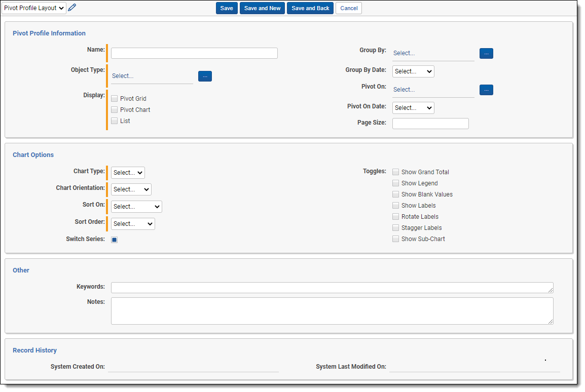Enable the Pivot Grid display checkbox

point(115,99)
